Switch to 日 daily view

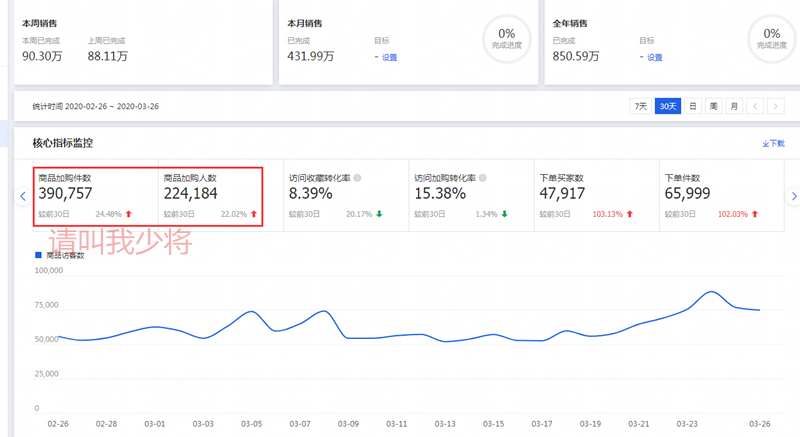pos(692,106)
